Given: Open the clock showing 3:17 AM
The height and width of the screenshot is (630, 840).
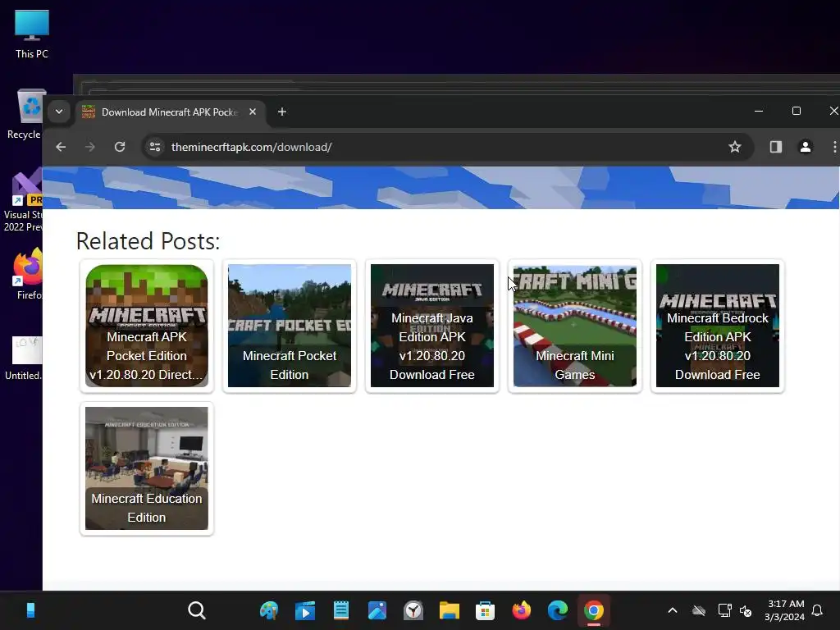Looking at the screenshot, I should pos(785,610).
